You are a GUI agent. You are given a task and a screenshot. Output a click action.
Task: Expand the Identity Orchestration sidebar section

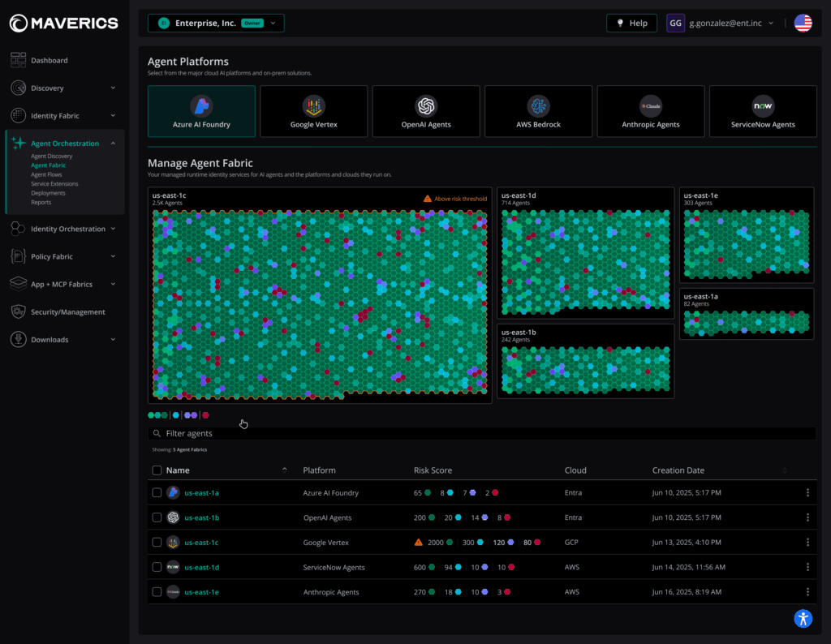[x=68, y=229]
